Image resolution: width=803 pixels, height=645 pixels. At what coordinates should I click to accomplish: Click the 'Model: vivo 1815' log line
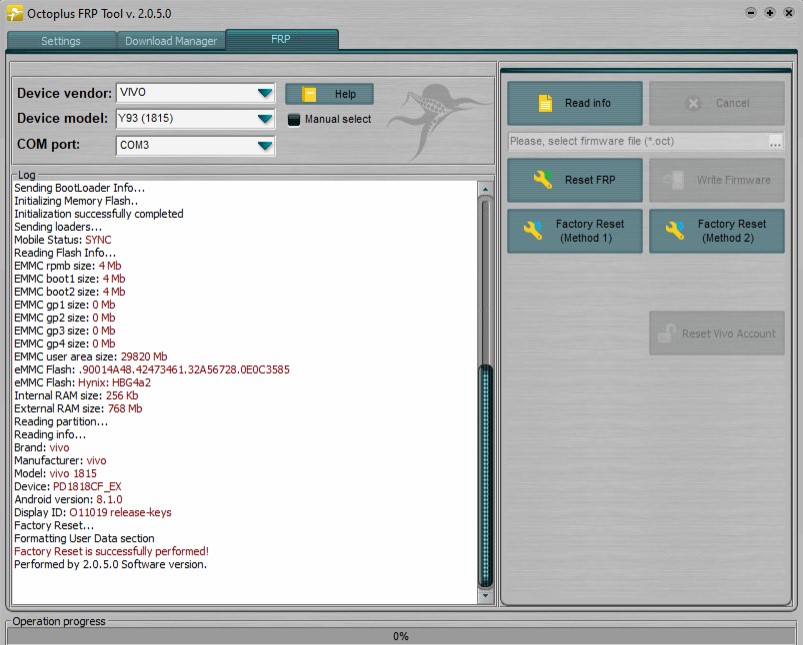(55, 473)
